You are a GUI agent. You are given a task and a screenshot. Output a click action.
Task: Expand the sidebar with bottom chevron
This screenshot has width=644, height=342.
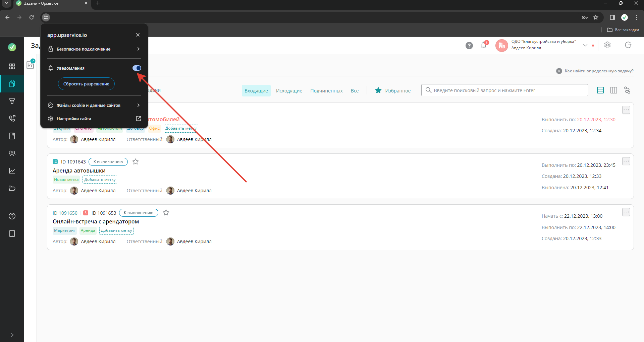(12, 335)
